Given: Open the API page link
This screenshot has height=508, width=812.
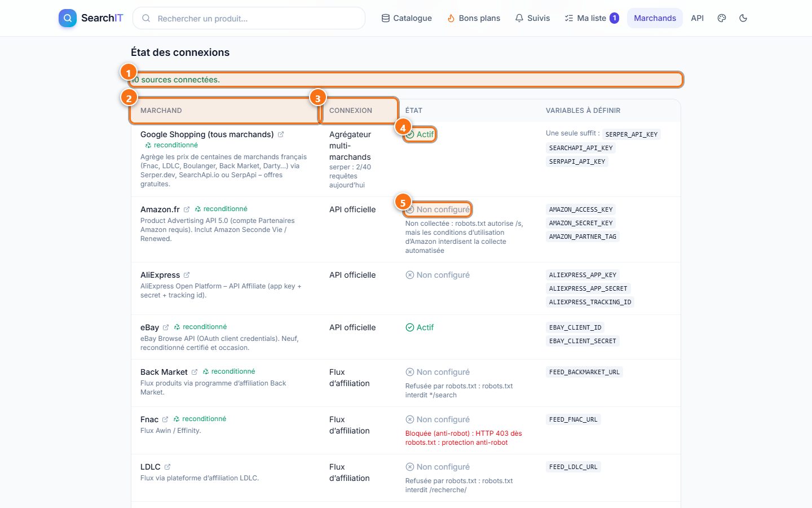Looking at the screenshot, I should click(698, 18).
